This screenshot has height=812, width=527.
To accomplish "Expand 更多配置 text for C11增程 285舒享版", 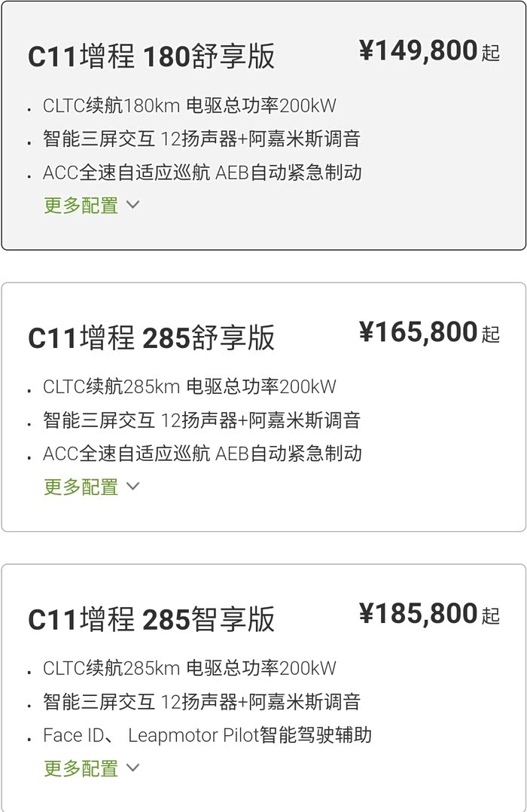I will click(x=81, y=487).
